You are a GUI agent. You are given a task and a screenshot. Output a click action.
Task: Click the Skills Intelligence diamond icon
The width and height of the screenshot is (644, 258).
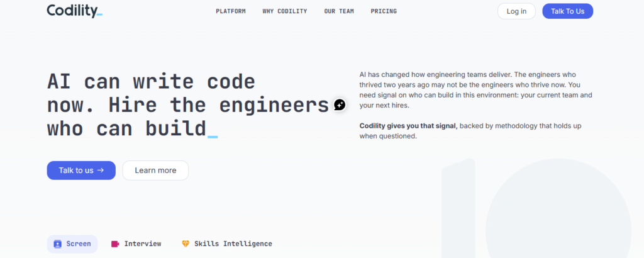(186, 244)
